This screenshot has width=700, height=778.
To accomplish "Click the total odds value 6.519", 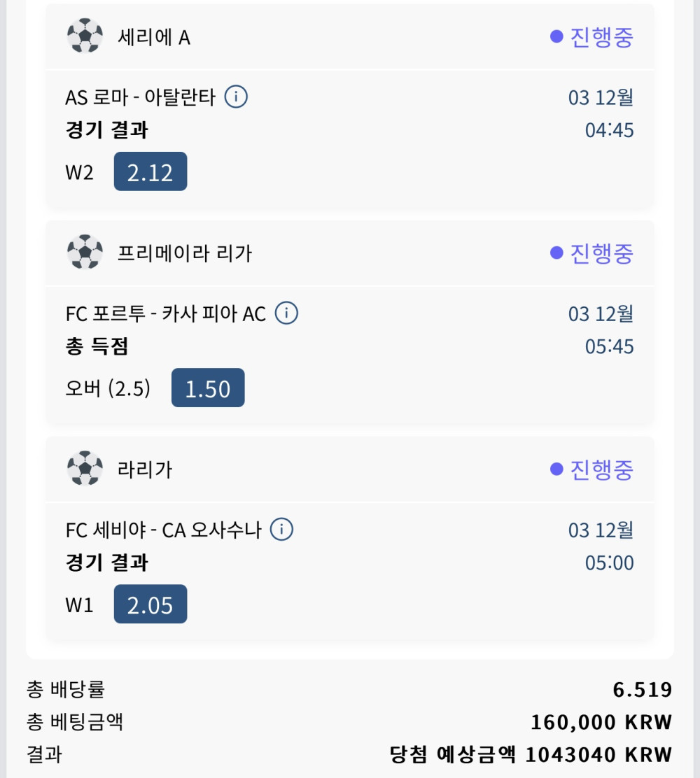I will (x=642, y=690).
